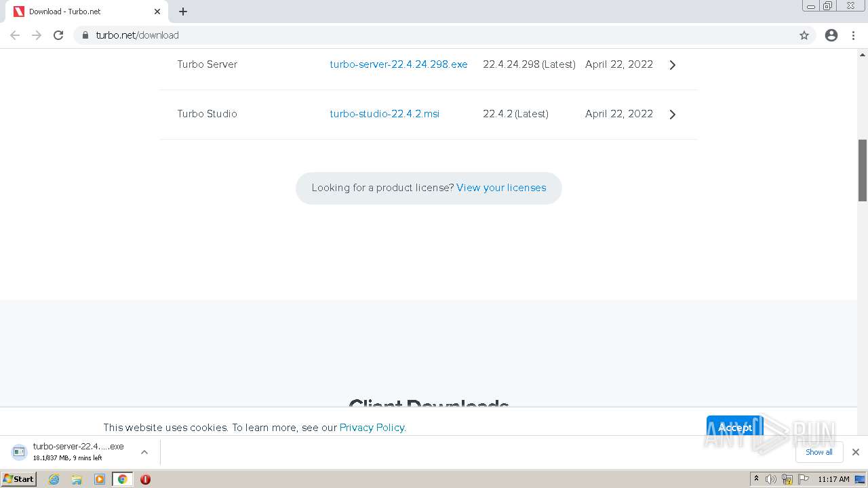Click the network tray icon

[787, 479]
